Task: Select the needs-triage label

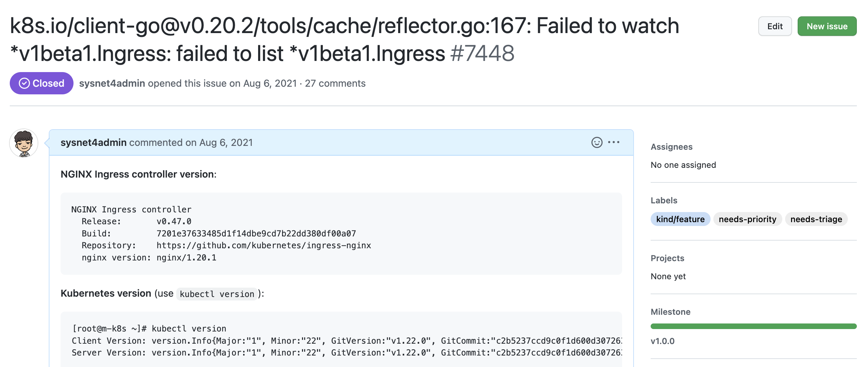Action: [x=816, y=219]
